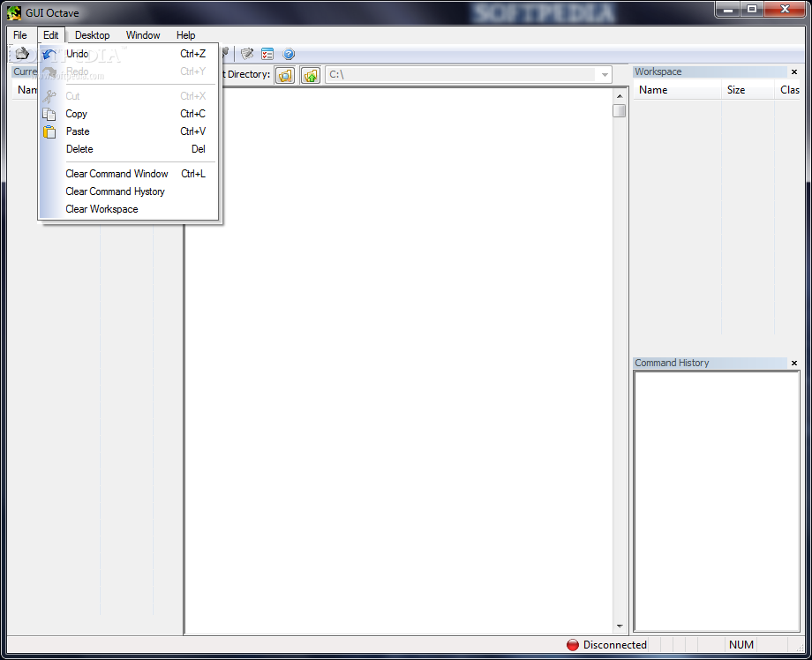Image resolution: width=812 pixels, height=660 pixels.
Task: Click the open file toolbar icon
Action: [22, 53]
